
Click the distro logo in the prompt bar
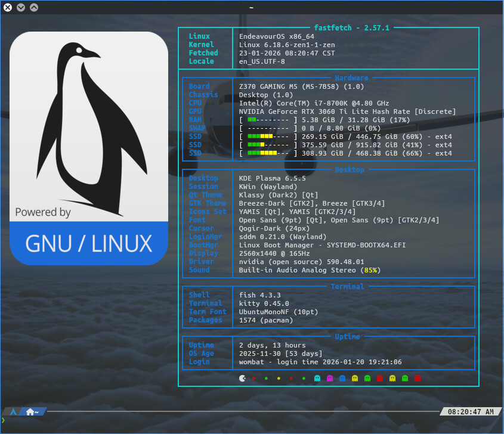(x=12, y=412)
